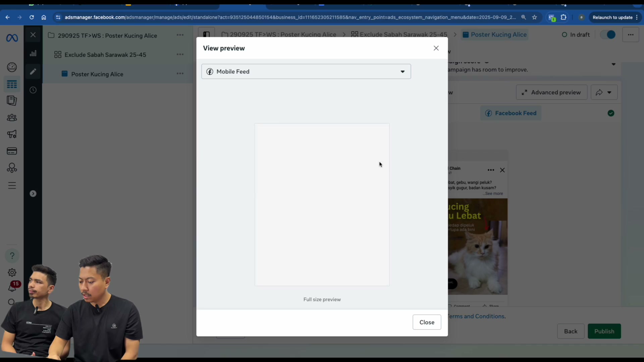Select the Facebook Feed preview tab
The height and width of the screenshot is (362, 644).
click(511, 113)
